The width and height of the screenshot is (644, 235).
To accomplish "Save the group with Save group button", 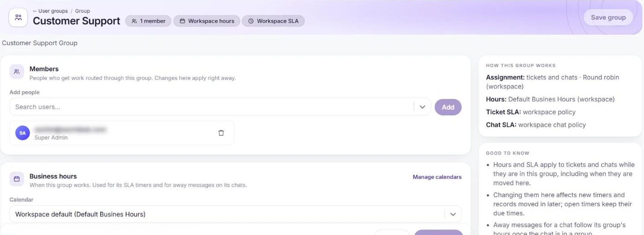I will pyautogui.click(x=608, y=17).
